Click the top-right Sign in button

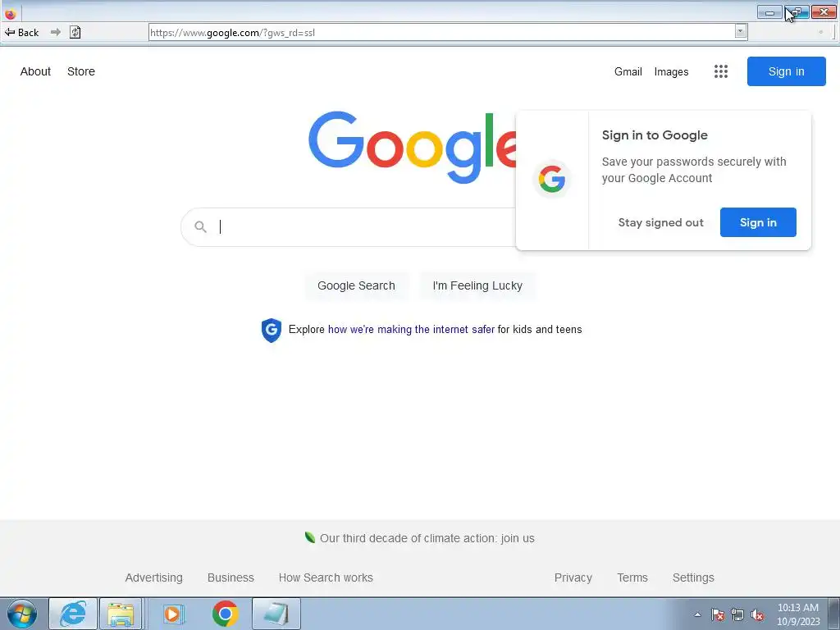pyautogui.click(x=787, y=71)
